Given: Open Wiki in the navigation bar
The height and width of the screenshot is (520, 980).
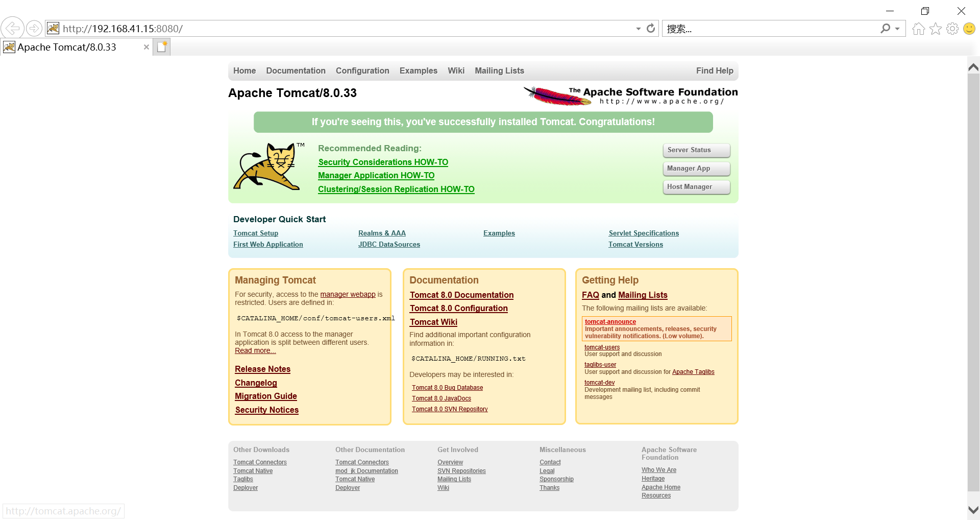Looking at the screenshot, I should (456, 70).
